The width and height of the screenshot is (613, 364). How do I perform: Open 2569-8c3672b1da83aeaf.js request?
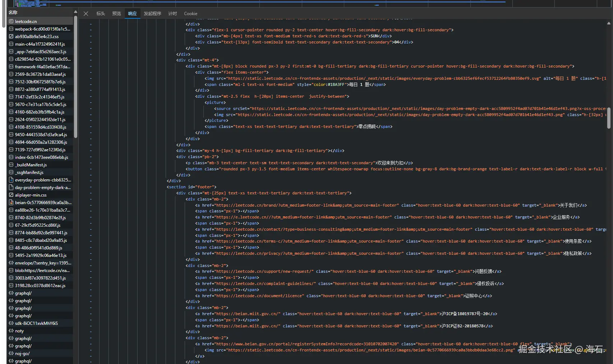pos(40,74)
